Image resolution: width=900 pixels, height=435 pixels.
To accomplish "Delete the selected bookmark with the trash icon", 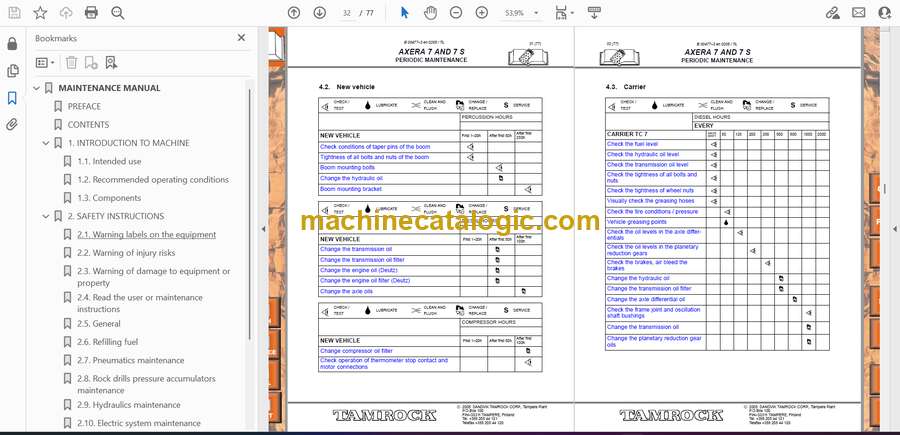I will tap(71, 63).
